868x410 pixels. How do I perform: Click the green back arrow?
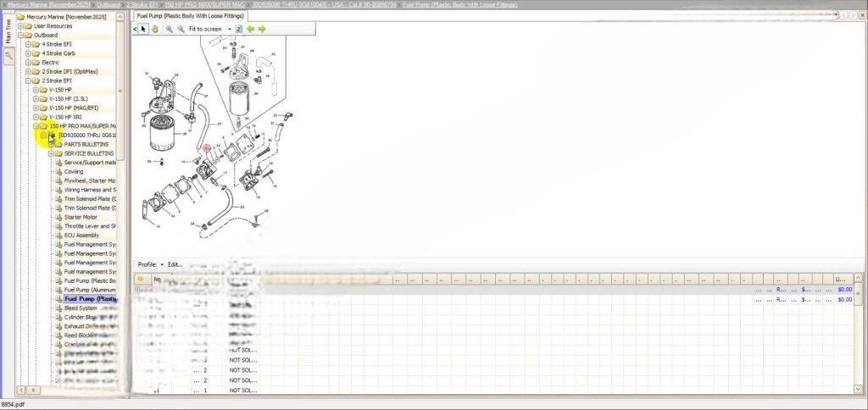pyautogui.click(x=251, y=29)
